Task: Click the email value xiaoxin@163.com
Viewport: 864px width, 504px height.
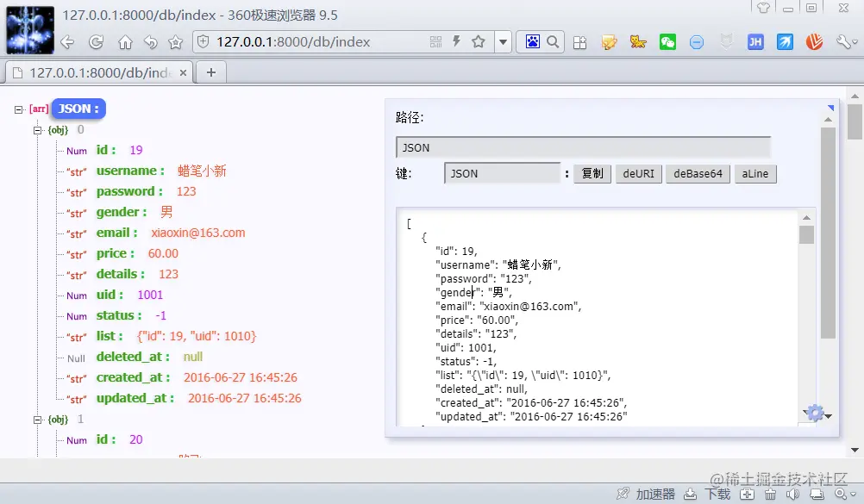Action: [198, 233]
